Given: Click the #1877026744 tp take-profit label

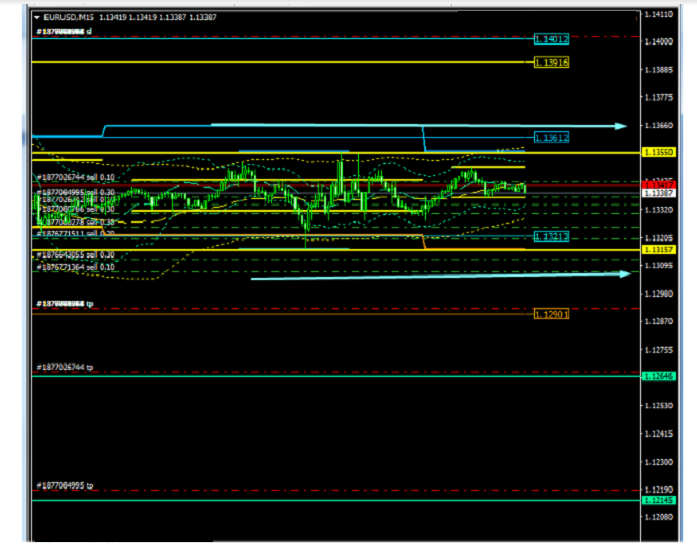Looking at the screenshot, I should [x=65, y=368].
